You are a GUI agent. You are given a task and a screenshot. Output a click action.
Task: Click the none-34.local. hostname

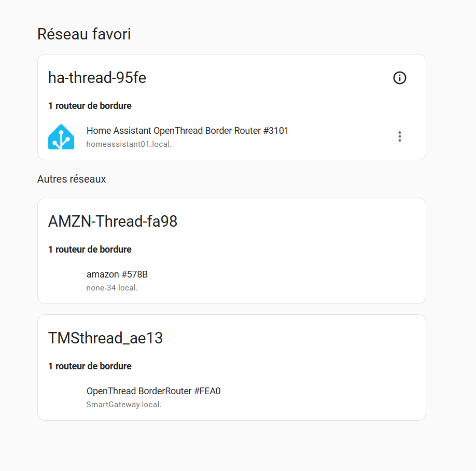point(111,288)
